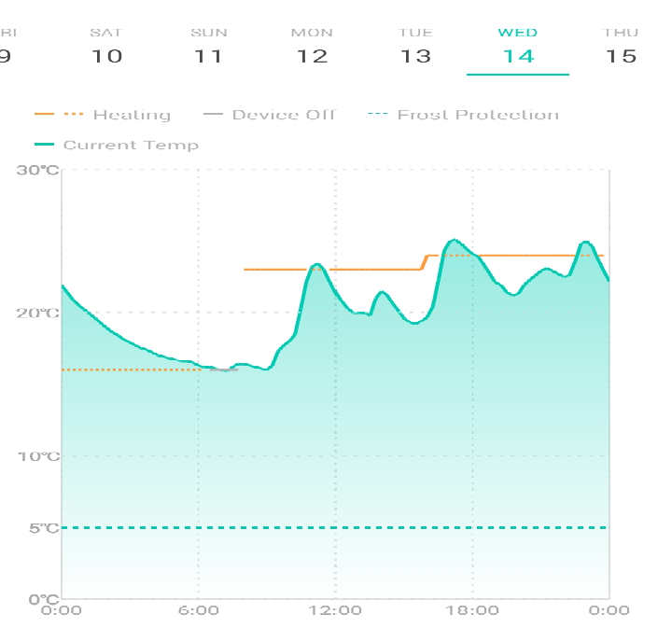Click the 12:00 time axis label

coord(335,610)
